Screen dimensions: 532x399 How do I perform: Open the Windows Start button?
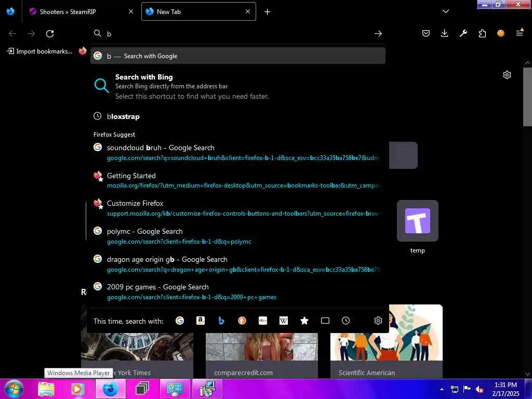(x=14, y=389)
